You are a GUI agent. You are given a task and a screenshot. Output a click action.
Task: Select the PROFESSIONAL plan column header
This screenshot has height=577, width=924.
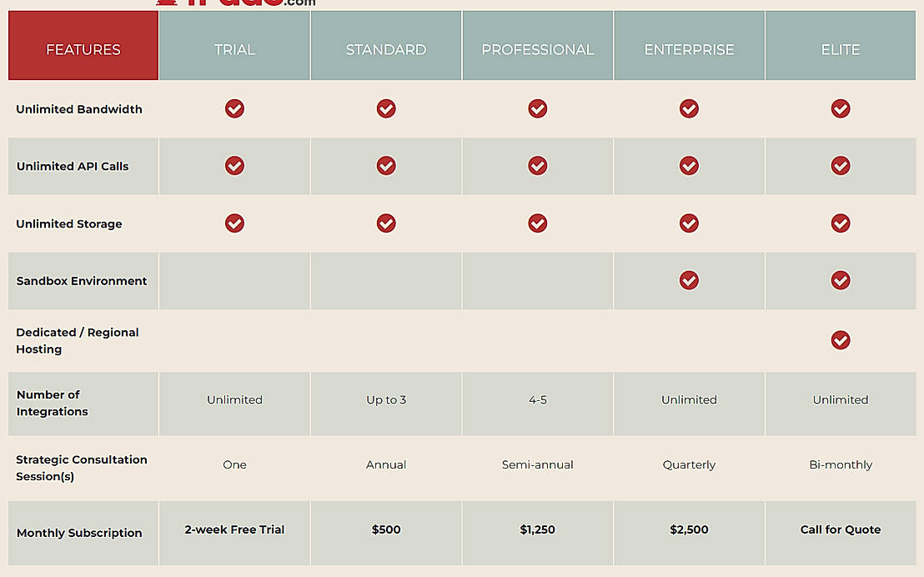tap(538, 49)
